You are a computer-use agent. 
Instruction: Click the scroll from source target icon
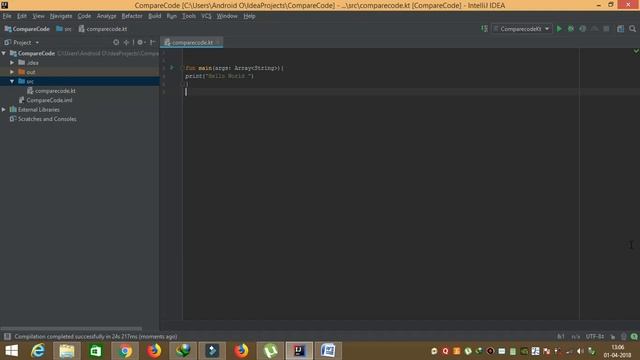coord(116,42)
